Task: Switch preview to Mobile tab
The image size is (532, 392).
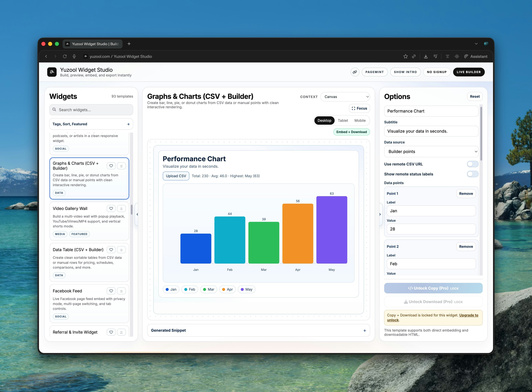Action: coord(360,121)
